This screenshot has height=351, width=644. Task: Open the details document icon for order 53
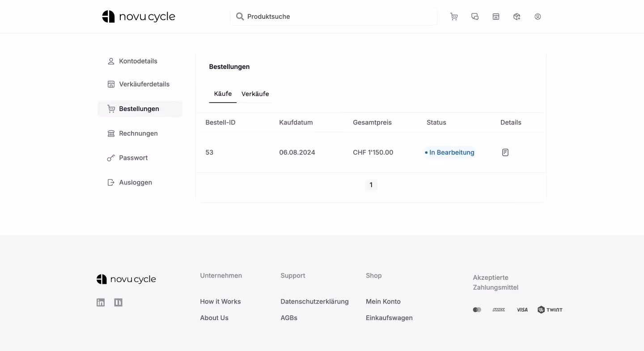505,153
